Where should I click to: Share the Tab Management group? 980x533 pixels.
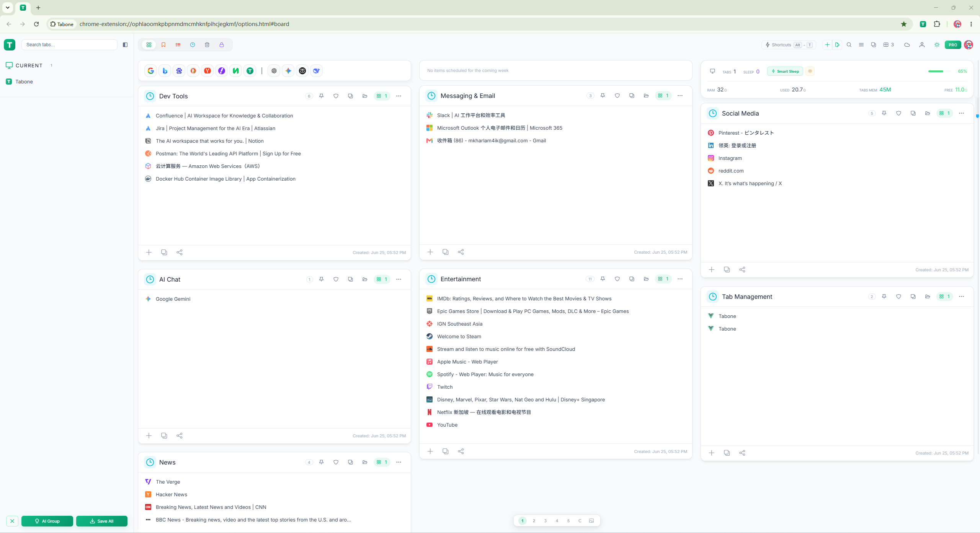pos(742,453)
